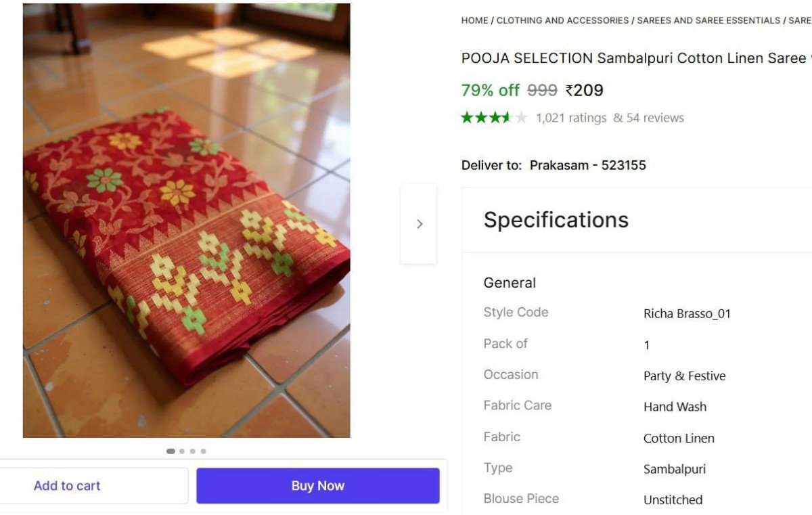Click the next image arrow chevron
Screen dimensions: 812x515
point(420,224)
